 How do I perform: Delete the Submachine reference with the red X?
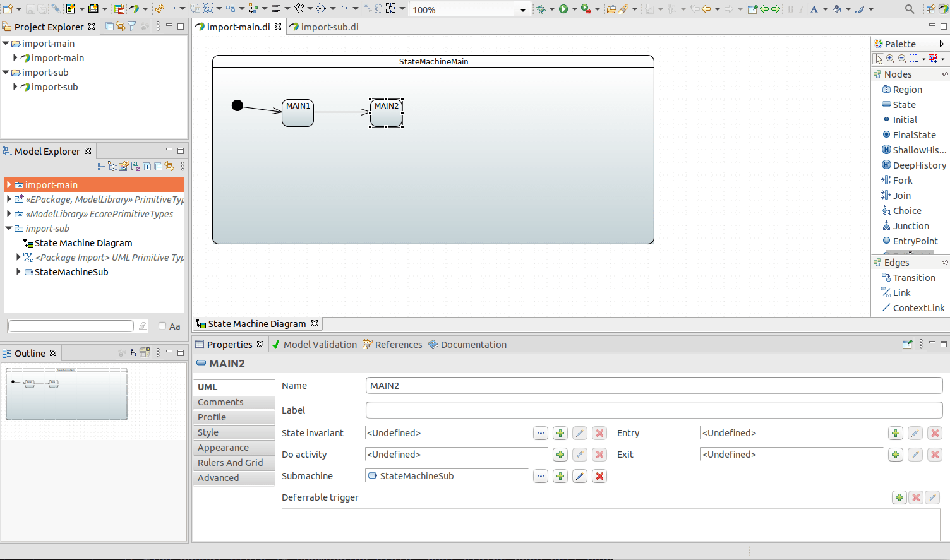point(599,476)
